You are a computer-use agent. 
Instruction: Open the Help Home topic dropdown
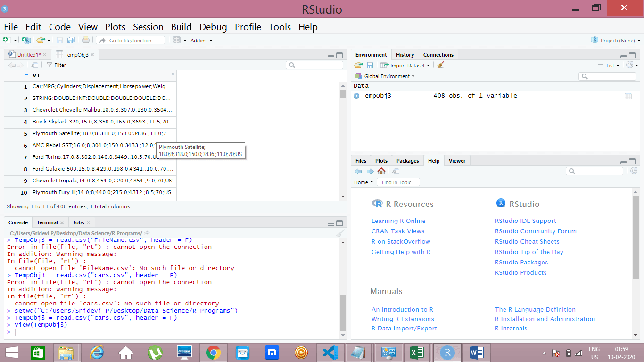[x=363, y=182]
